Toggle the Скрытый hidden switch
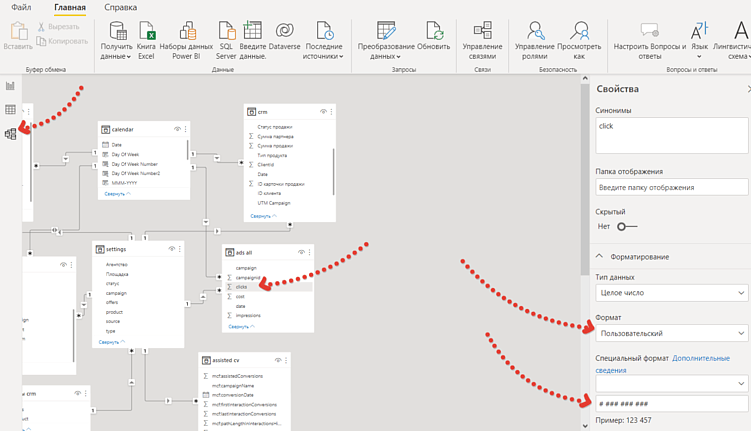 pyautogui.click(x=627, y=227)
